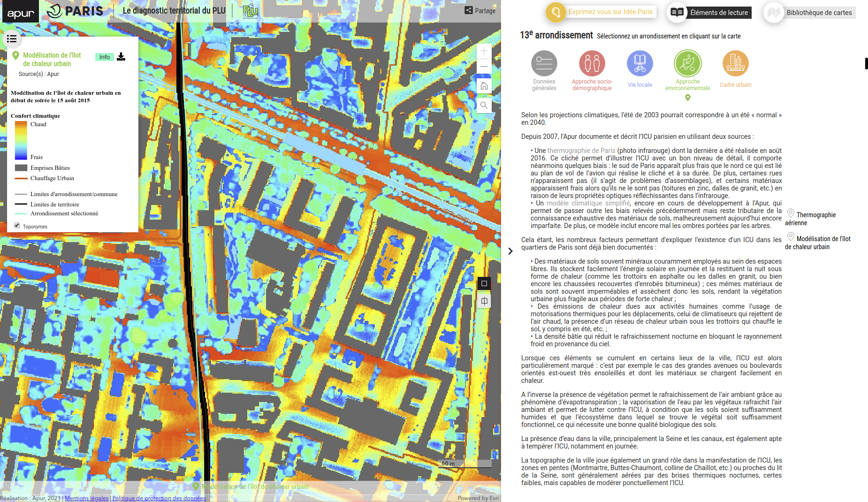Click the Info button for the layer
This screenshot has height=502, width=868.
[104, 57]
